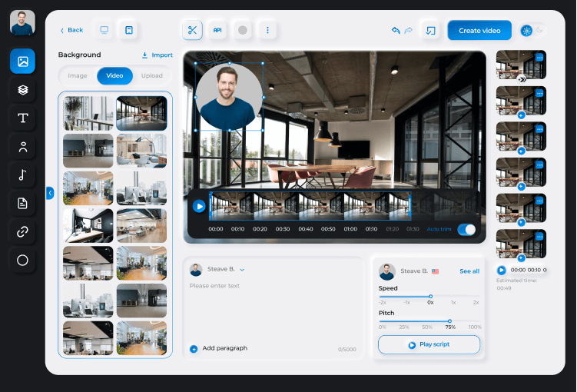The width and height of the screenshot is (577, 392).
Task: Click the Please enter text field
Action: [x=273, y=286]
